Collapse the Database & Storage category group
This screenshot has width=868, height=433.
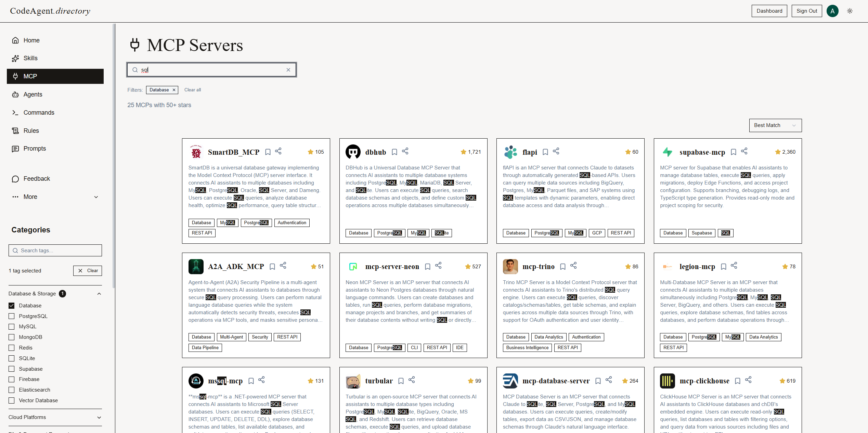(x=99, y=294)
